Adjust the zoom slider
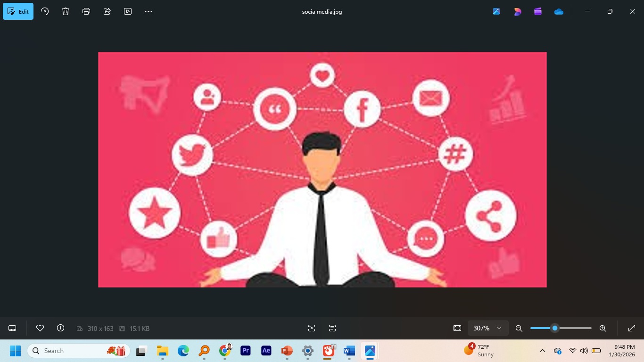The width and height of the screenshot is (644, 362). tap(555, 328)
